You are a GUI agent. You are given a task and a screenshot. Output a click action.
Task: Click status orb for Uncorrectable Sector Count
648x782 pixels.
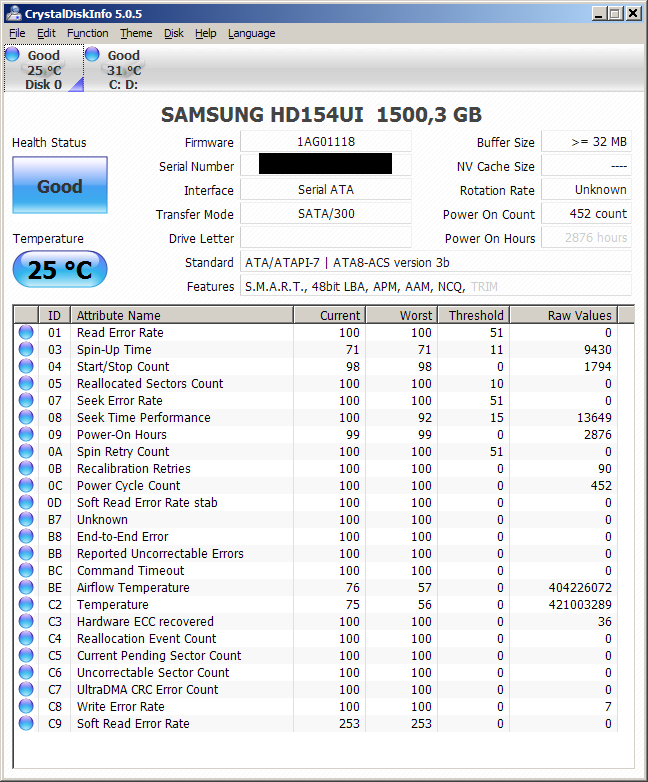pos(26,672)
